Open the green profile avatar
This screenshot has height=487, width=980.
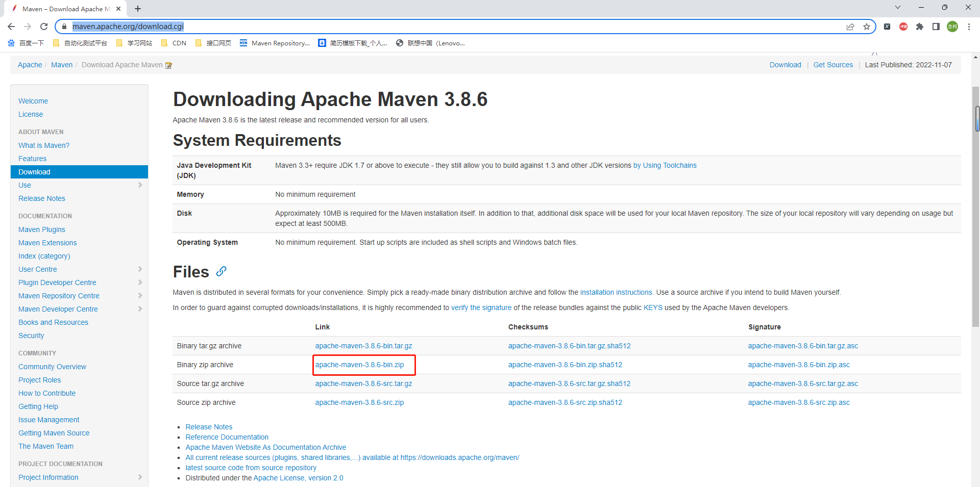(952, 27)
